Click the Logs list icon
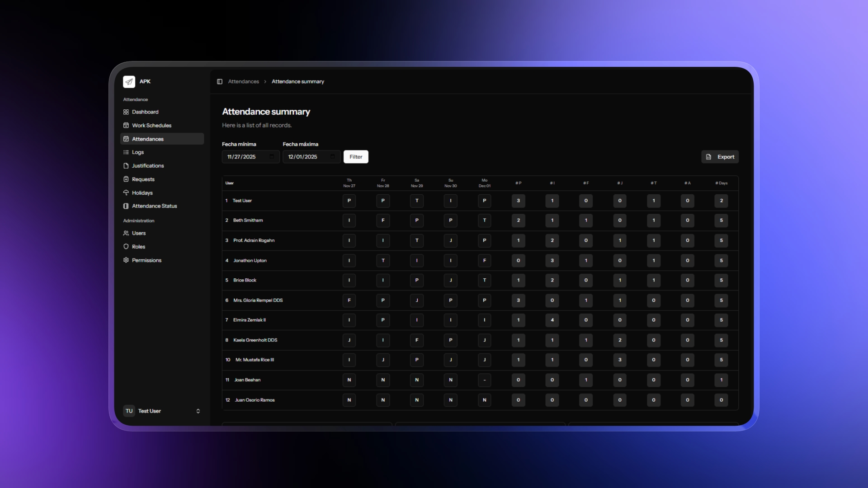 click(x=127, y=152)
